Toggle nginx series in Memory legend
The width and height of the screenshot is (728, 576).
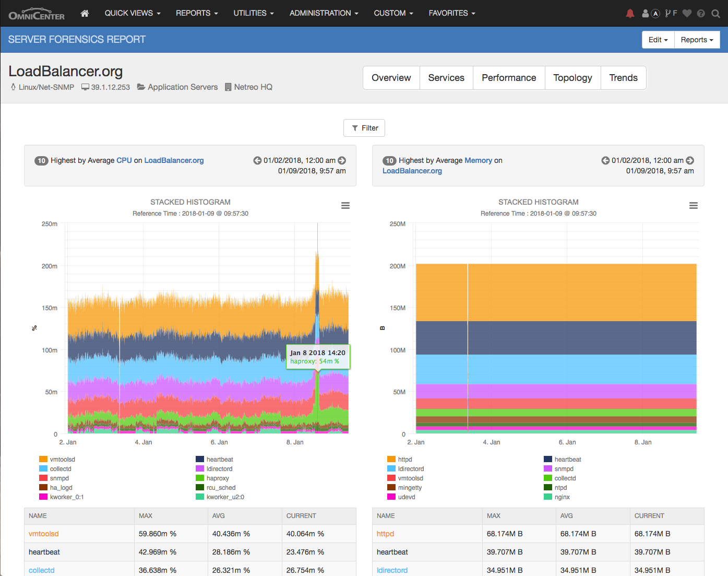tap(557, 497)
